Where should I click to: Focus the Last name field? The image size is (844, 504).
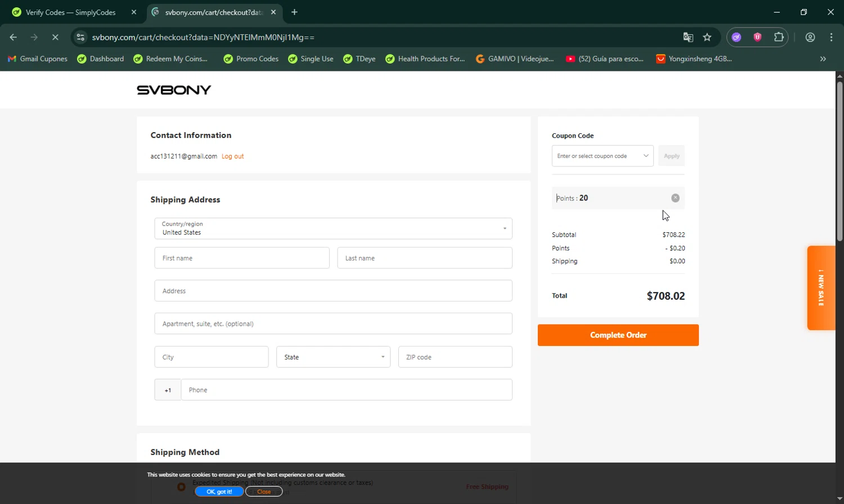(x=425, y=258)
